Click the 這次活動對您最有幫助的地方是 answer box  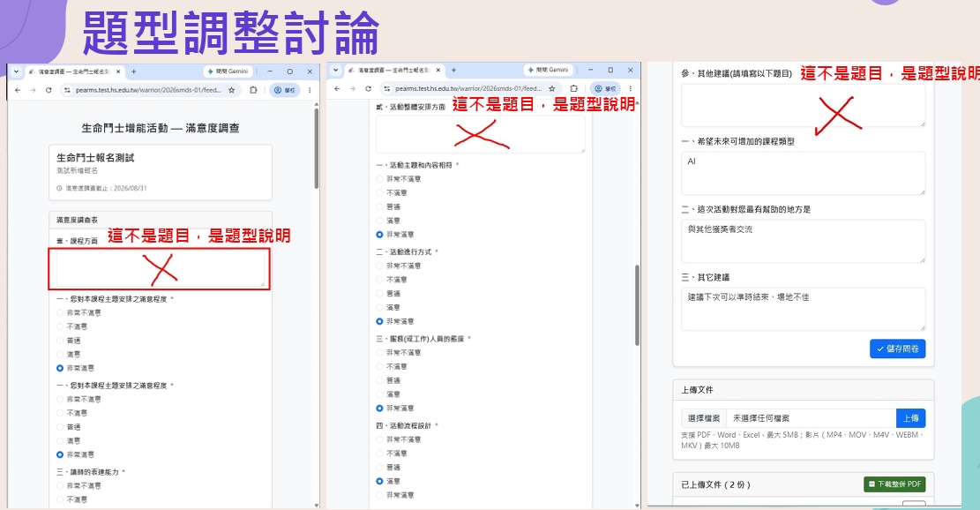(803, 241)
